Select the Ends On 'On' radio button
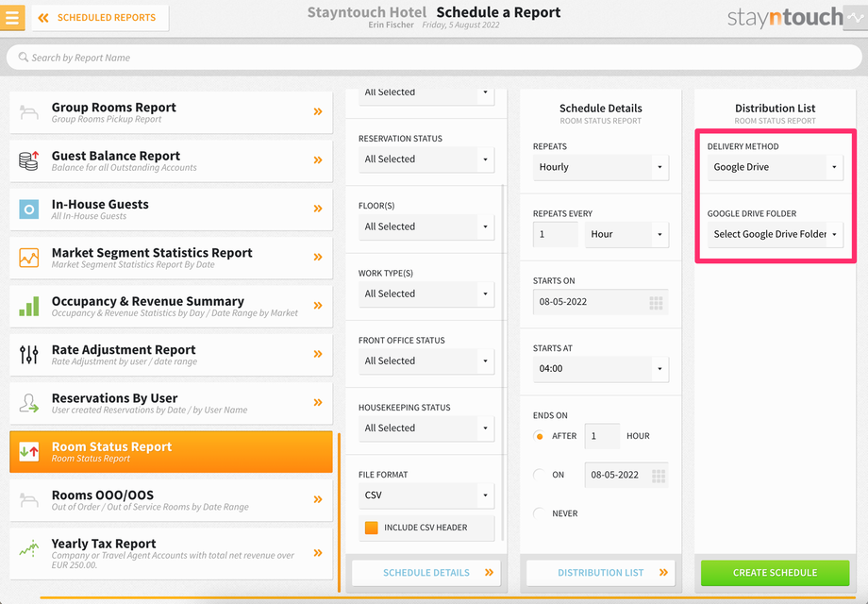The height and width of the screenshot is (604, 868). [x=539, y=475]
